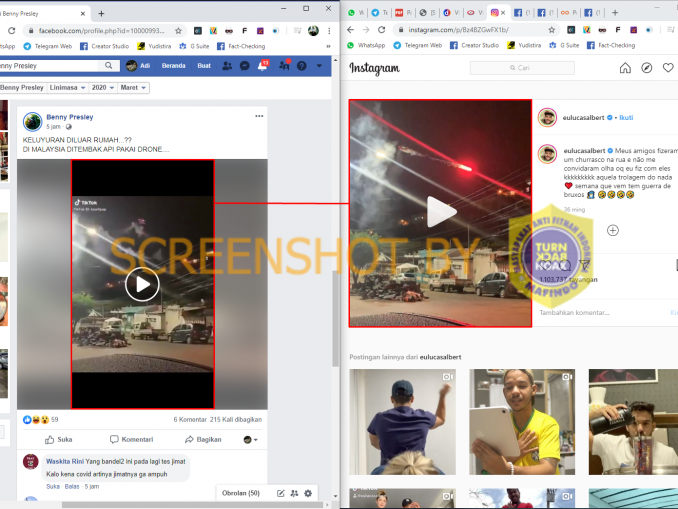Click Komentari comment button
678x509 pixels.
[x=131, y=439]
